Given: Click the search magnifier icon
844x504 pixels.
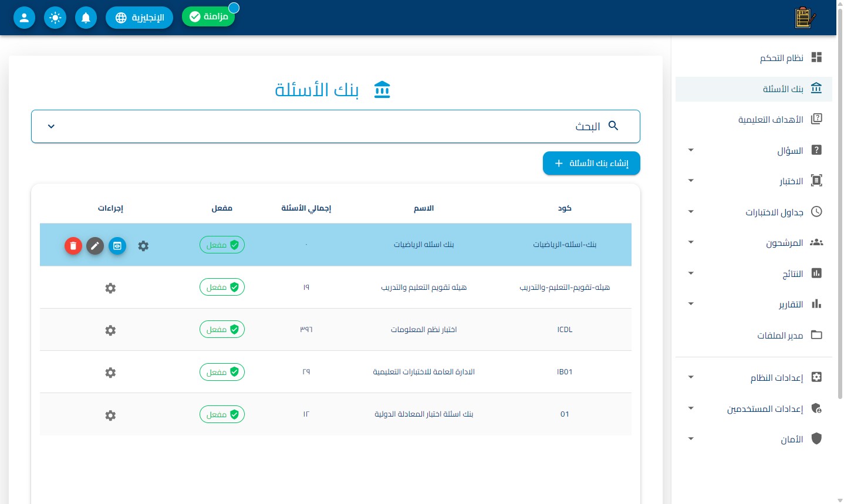Looking at the screenshot, I should 613,126.
